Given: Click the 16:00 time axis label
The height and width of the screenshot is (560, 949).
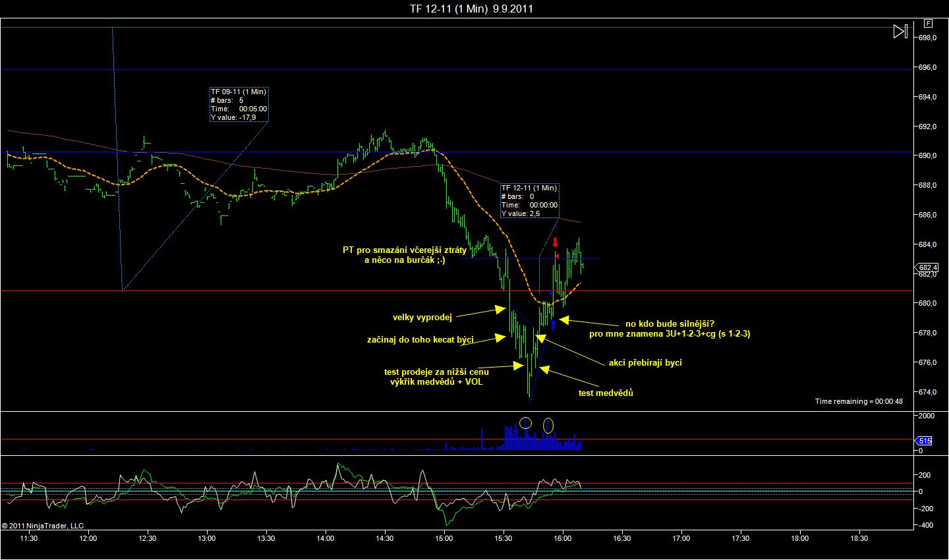Looking at the screenshot, I should tap(563, 538).
